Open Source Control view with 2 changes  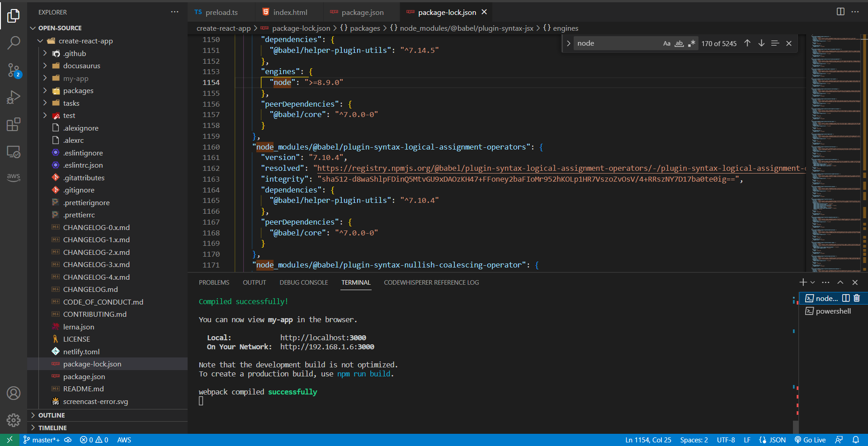pyautogui.click(x=14, y=70)
